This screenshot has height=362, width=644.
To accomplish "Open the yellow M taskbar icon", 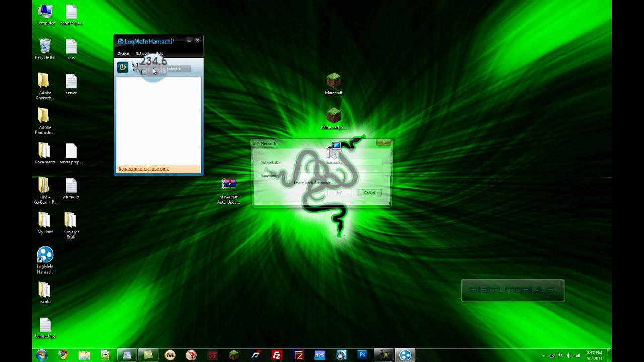I will [170, 355].
